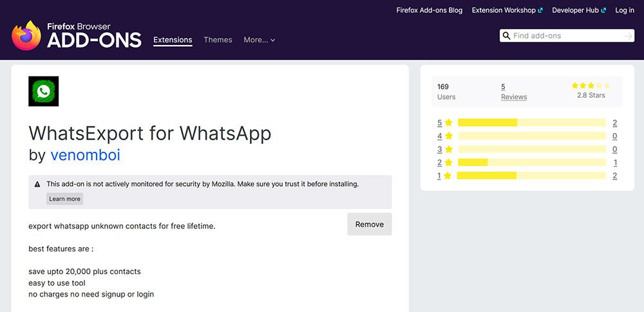Viewport: 644px width, 312px height.
Task: Click the 3-star rating bar
Action: [532, 149]
